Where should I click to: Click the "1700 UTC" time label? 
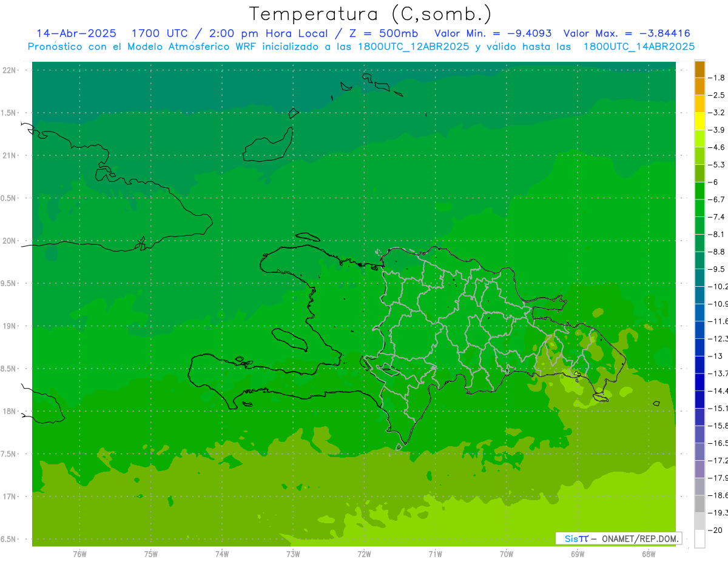[x=160, y=33]
